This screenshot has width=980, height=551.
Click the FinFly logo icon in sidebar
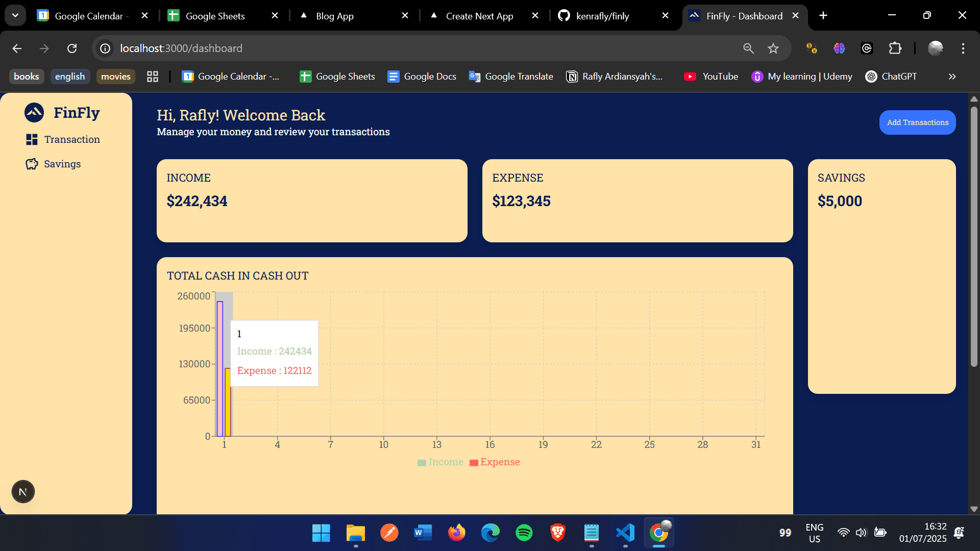tap(33, 113)
